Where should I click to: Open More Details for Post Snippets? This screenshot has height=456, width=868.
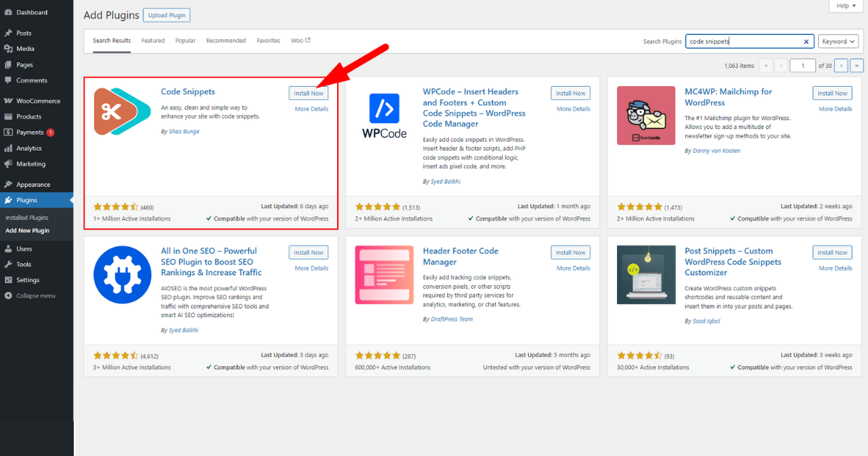tap(835, 269)
